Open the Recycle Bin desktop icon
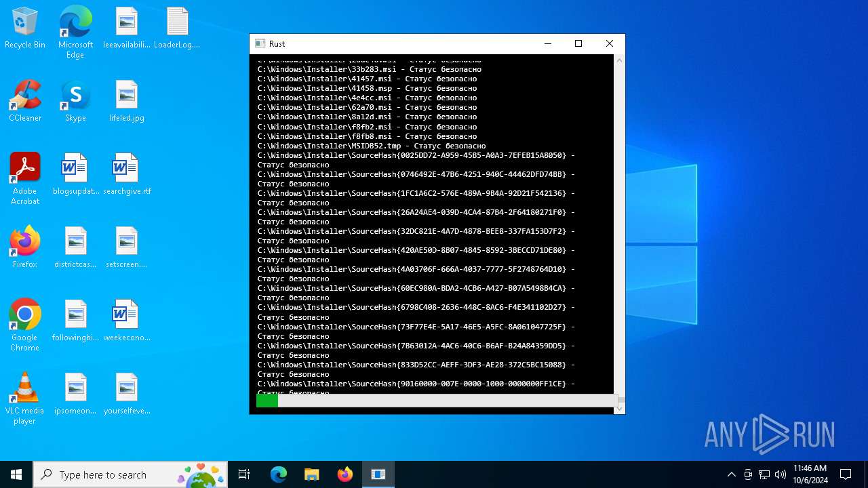The height and width of the screenshot is (488, 868). tap(25, 28)
